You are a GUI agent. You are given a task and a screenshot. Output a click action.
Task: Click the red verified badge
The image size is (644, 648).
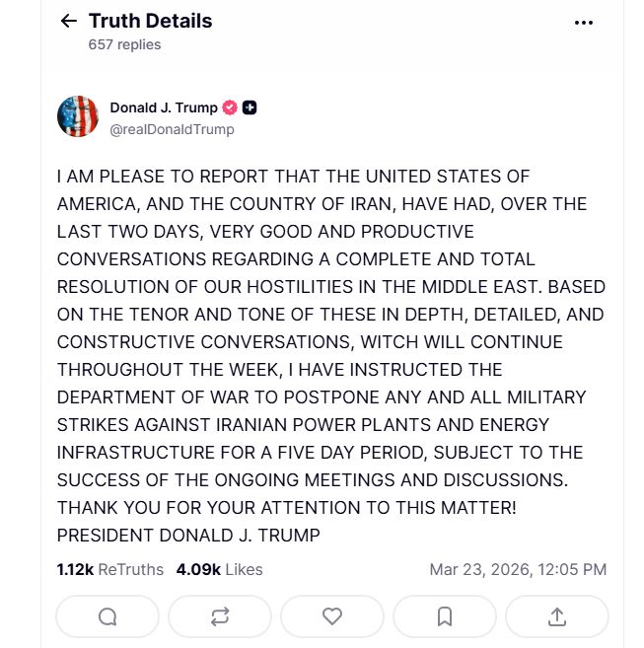coord(230,108)
